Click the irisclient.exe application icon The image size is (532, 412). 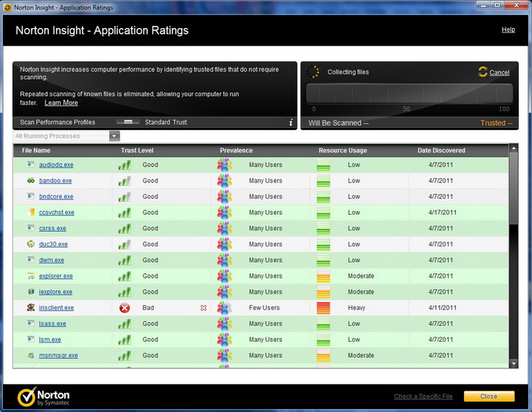pos(31,307)
